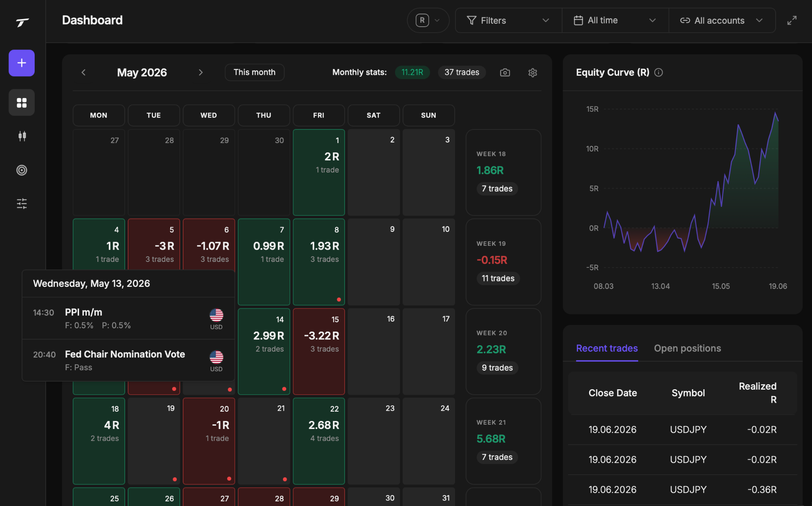812x506 pixels.
Task: Click the purple plus add-trade button
Action: (x=22, y=63)
